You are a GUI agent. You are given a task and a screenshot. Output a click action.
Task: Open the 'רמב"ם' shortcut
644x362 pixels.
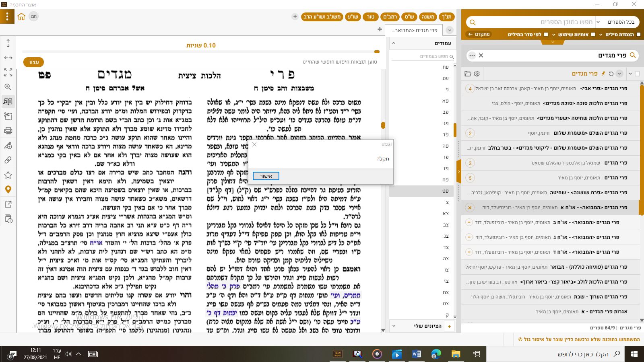click(390, 16)
